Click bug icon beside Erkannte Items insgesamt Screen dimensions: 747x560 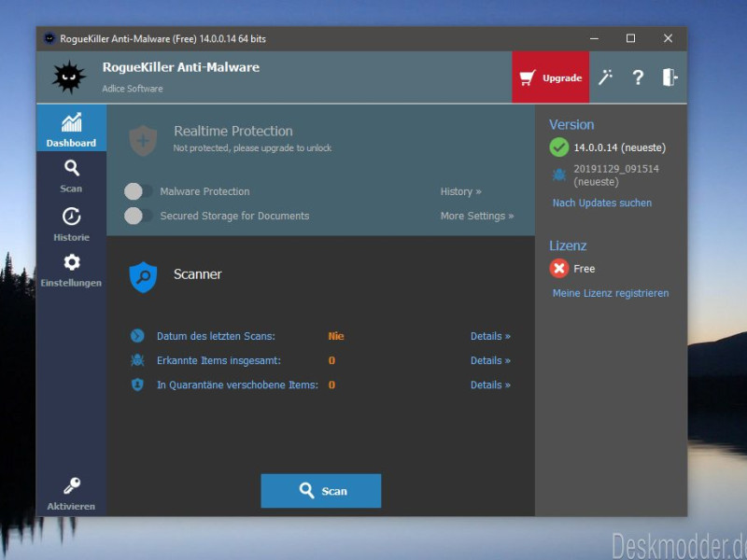pyautogui.click(x=137, y=360)
